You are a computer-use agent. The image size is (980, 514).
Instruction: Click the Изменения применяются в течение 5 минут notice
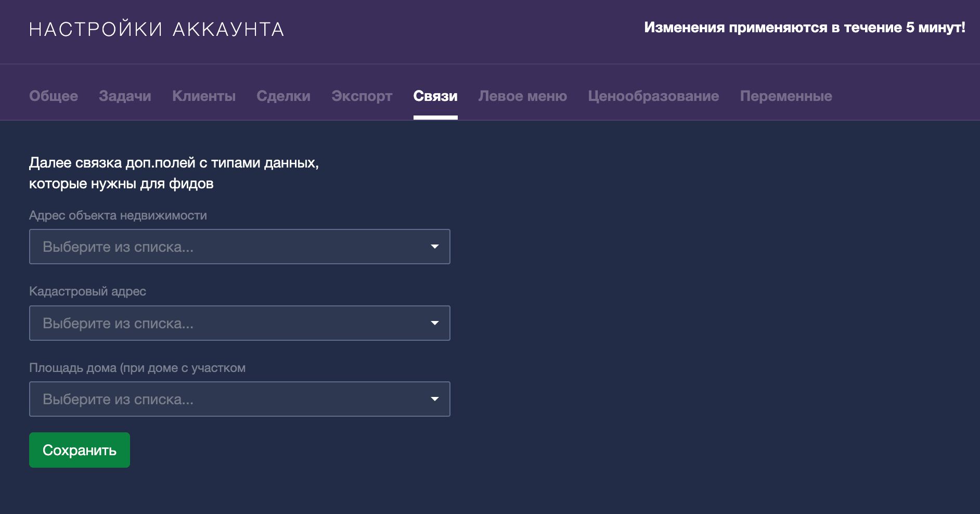[805, 28]
